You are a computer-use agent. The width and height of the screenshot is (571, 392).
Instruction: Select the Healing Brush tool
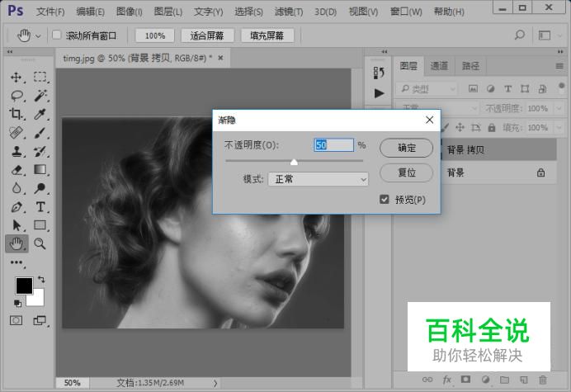click(x=16, y=133)
